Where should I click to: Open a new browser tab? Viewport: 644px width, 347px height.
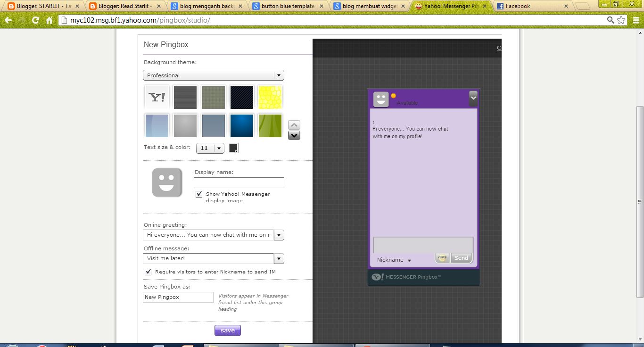coord(583,7)
